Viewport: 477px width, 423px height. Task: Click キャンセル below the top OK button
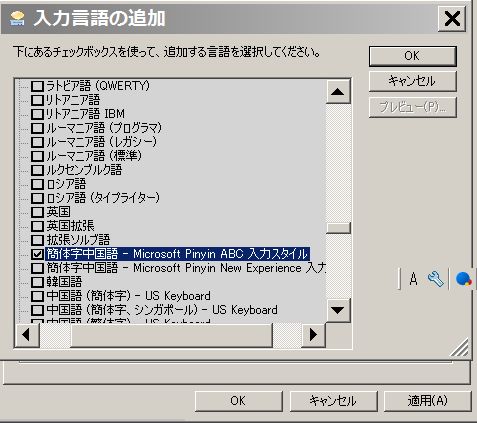point(412,81)
